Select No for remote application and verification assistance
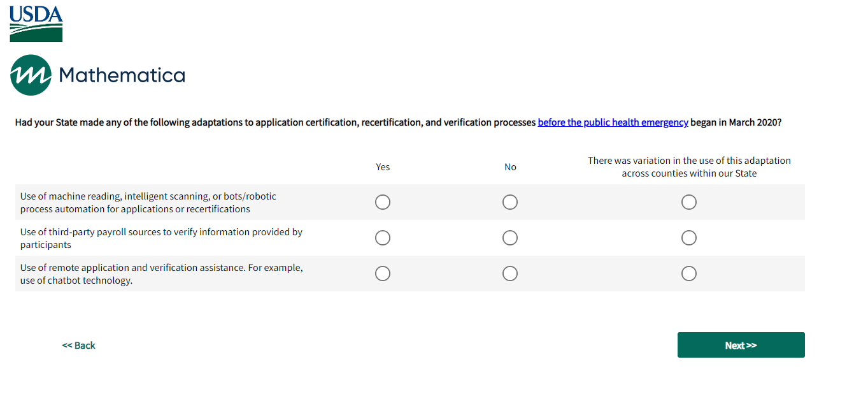The width and height of the screenshot is (868, 394). pos(510,274)
